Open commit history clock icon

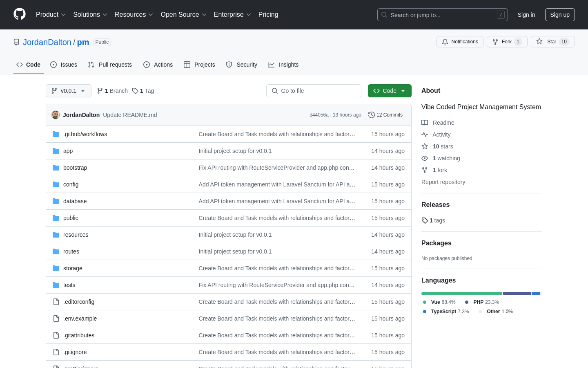coord(371,115)
